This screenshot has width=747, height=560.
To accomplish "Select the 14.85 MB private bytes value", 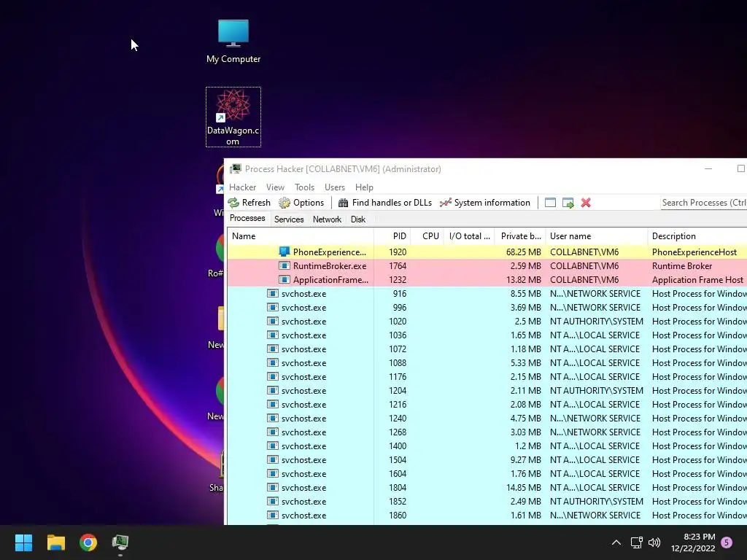I will (x=524, y=488).
